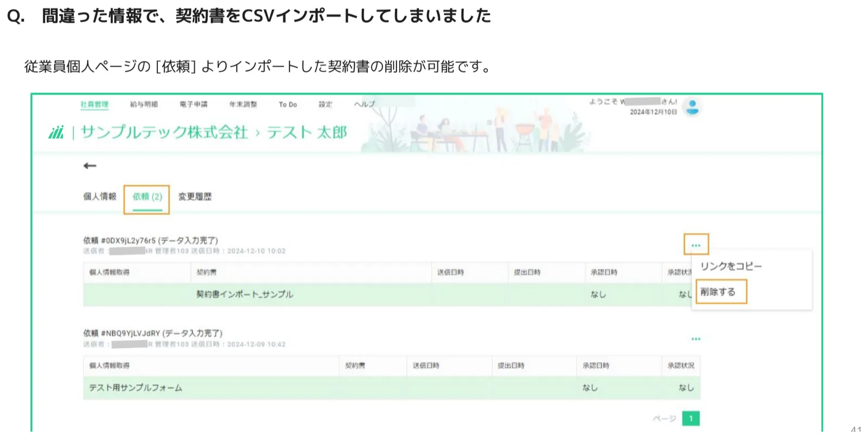
Task: Open the 給与明細 menu
Action: pos(144,104)
